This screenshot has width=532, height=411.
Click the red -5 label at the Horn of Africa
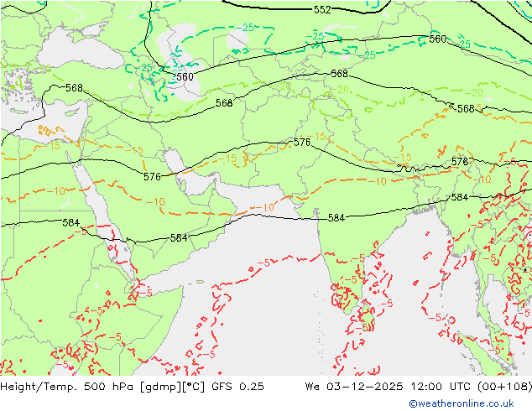click(x=146, y=294)
